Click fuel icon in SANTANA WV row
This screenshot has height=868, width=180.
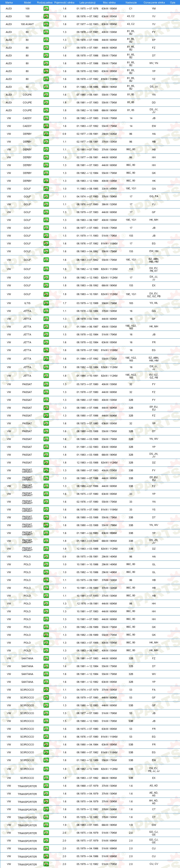pos(46,674)
